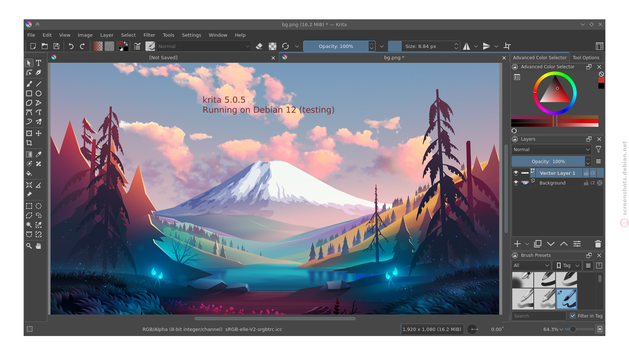Expand the add layer type arrow
Image resolution: width=629 pixels, height=364 pixels.
coord(527,244)
